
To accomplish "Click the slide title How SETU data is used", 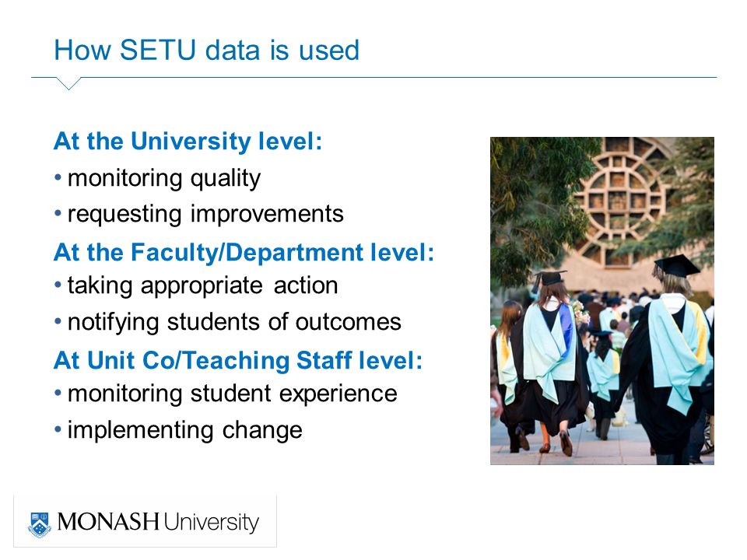I will point(206,50).
